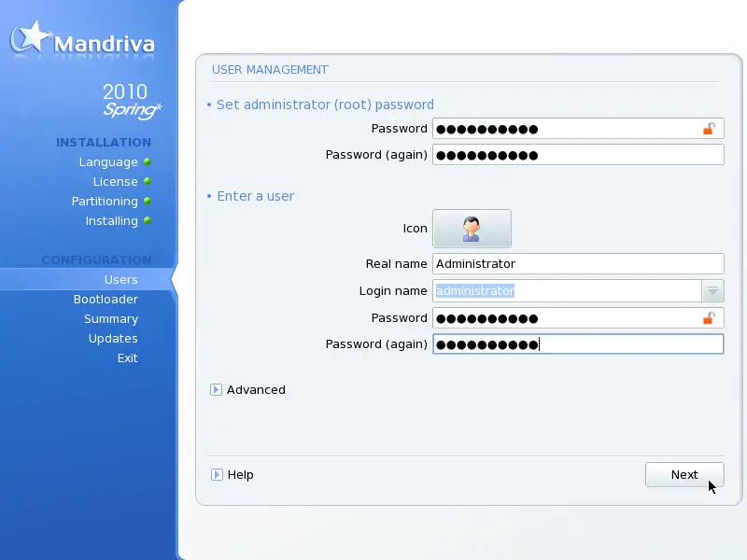Focus the user Password field

click(578, 318)
